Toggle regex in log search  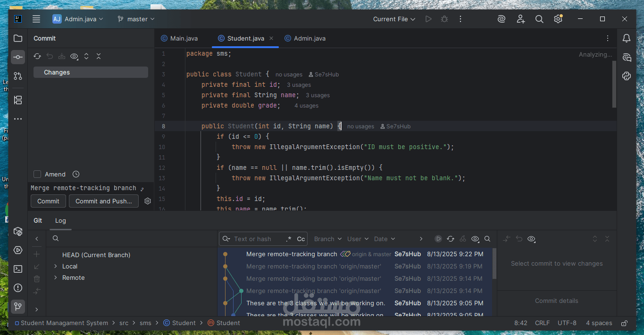pyautogui.click(x=289, y=239)
